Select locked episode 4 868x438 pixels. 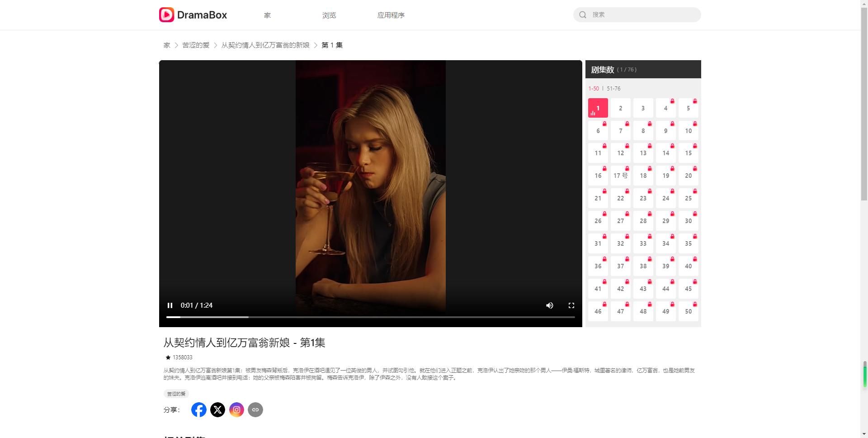coord(665,108)
